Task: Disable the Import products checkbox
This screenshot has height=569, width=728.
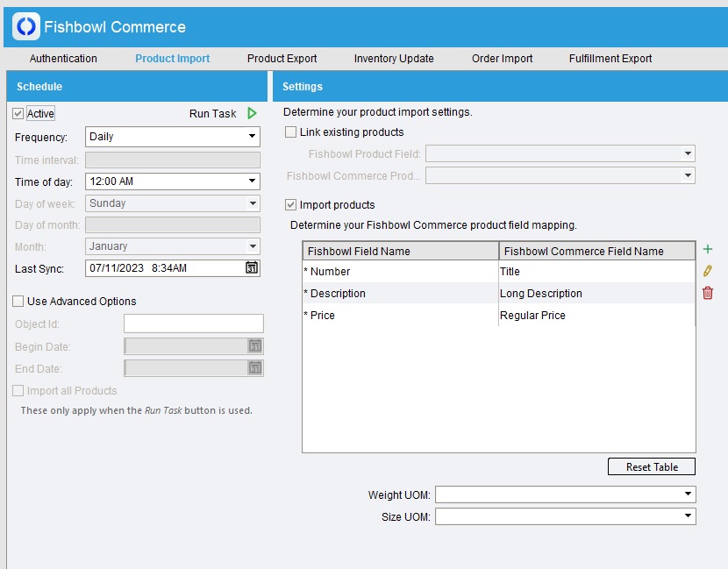Action: tap(291, 205)
